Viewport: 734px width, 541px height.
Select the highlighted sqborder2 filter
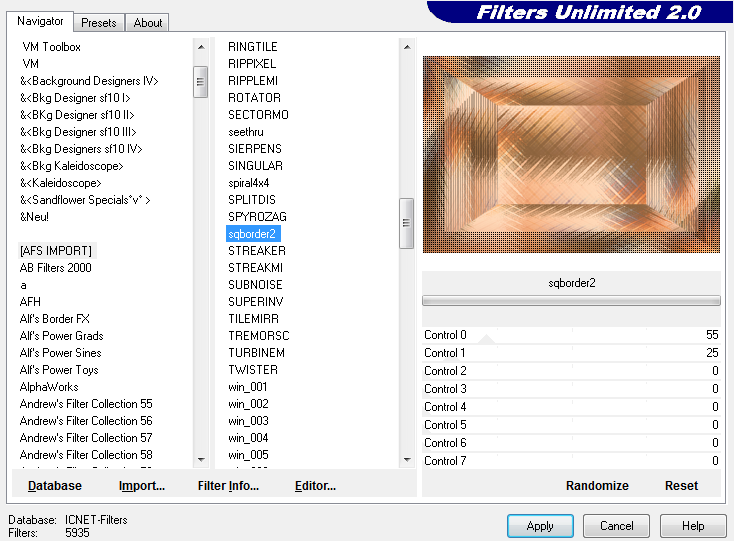point(253,234)
